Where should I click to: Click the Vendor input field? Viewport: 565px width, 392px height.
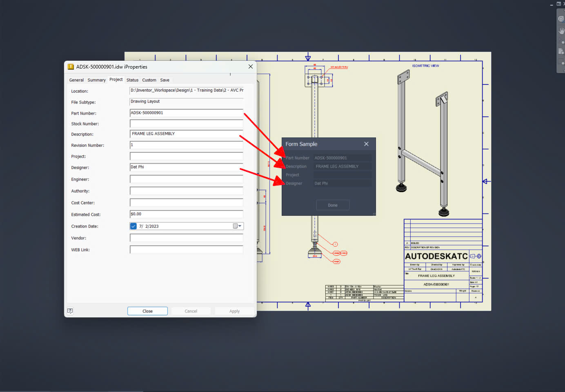(187, 238)
